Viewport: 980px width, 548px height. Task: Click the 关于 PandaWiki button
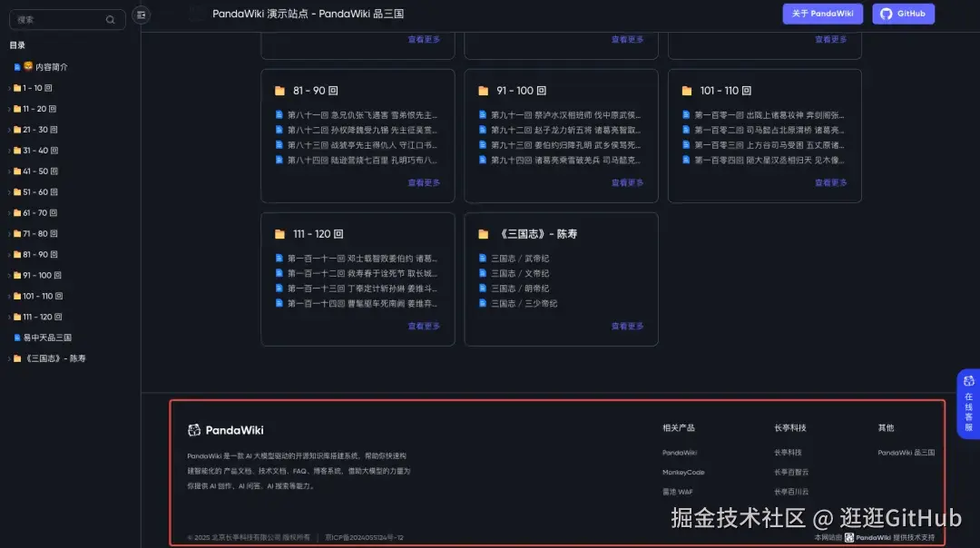click(x=822, y=14)
